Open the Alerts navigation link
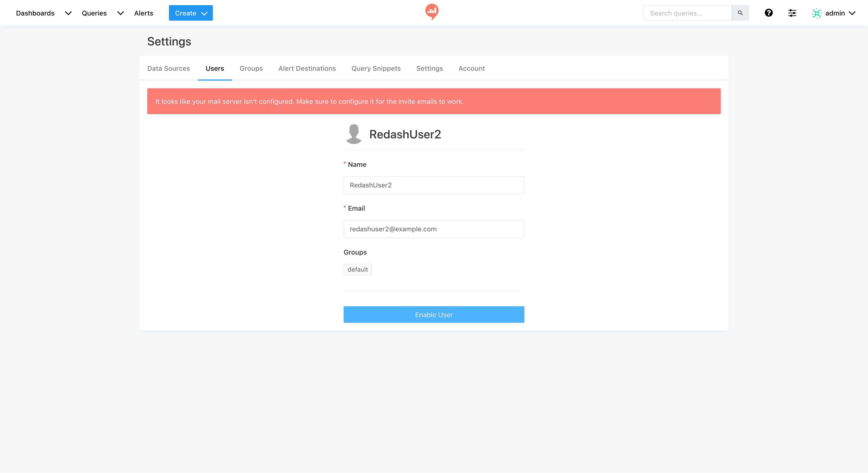Image resolution: width=868 pixels, height=473 pixels. pos(143,13)
